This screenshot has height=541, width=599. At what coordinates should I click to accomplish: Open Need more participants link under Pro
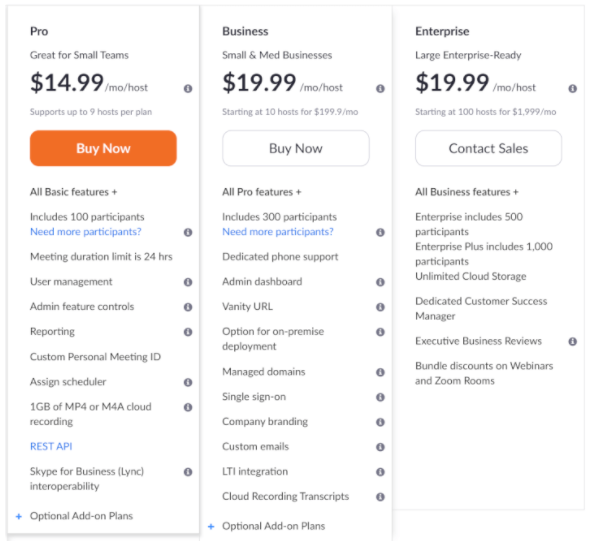click(86, 232)
